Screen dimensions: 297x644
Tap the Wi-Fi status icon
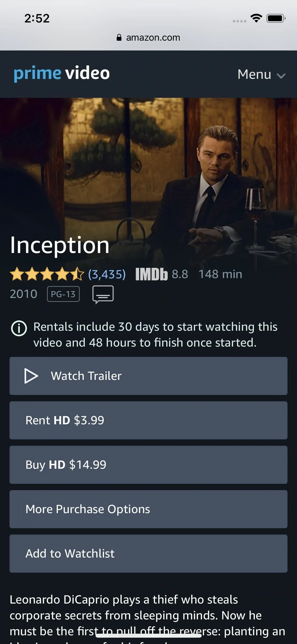coord(256,18)
